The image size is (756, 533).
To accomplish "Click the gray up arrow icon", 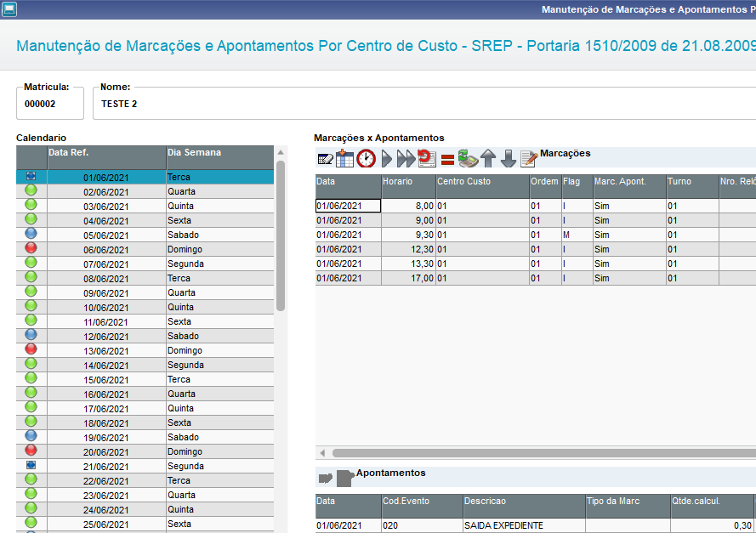I will 488,158.
